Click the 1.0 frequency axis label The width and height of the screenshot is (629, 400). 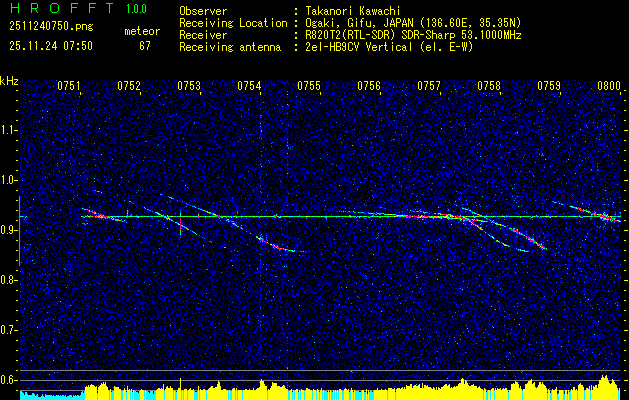[x=8, y=180]
